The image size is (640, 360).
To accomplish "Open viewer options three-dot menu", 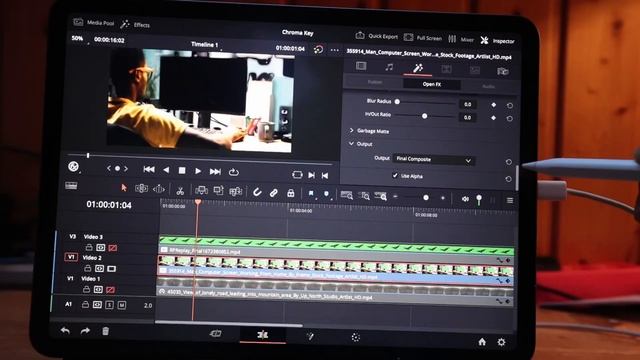I will pyautogui.click(x=335, y=50).
